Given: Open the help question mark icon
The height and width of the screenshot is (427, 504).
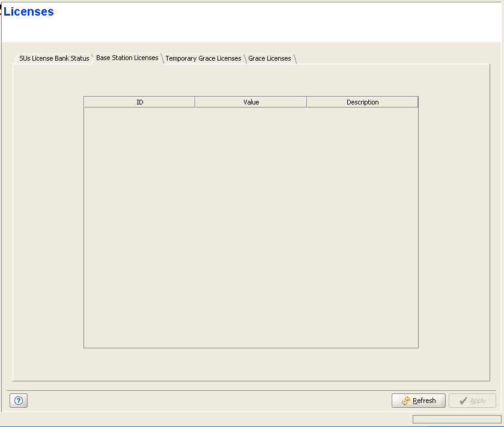Looking at the screenshot, I should coord(18,401).
